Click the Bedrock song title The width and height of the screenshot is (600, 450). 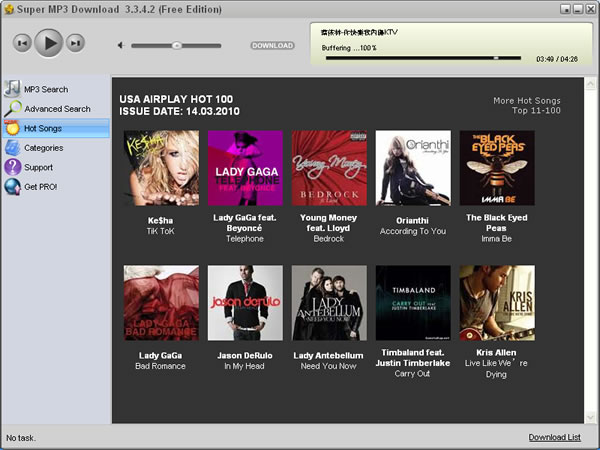(x=329, y=239)
